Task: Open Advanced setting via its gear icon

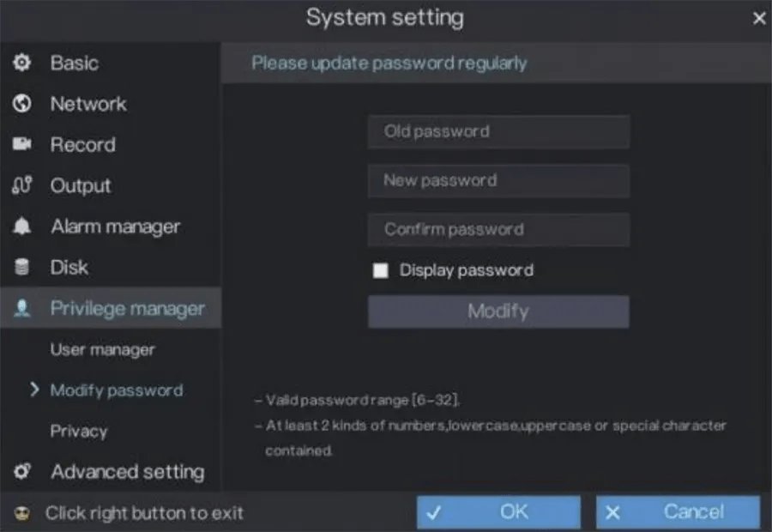Action: tap(23, 472)
